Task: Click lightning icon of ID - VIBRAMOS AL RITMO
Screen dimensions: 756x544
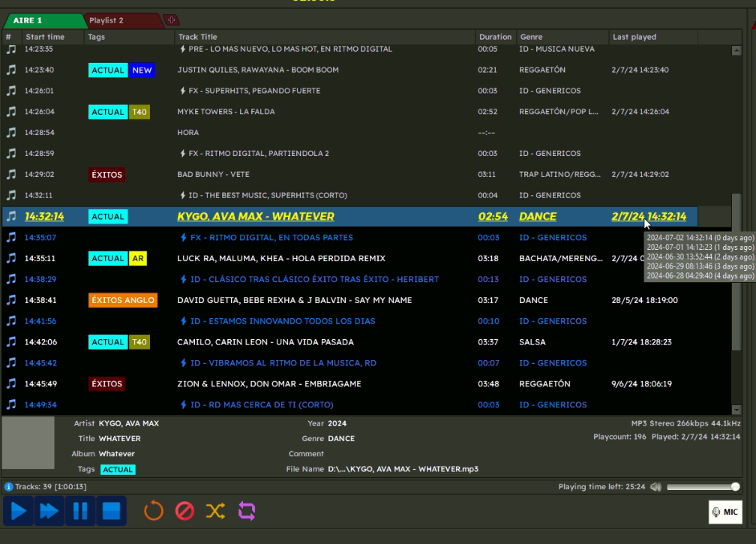Action: coord(183,363)
